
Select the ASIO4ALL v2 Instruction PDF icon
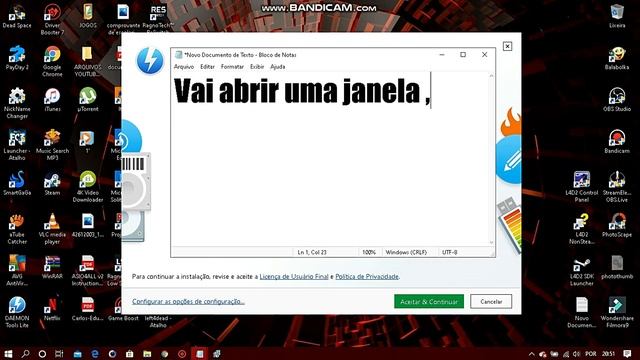pyautogui.click(x=88, y=270)
